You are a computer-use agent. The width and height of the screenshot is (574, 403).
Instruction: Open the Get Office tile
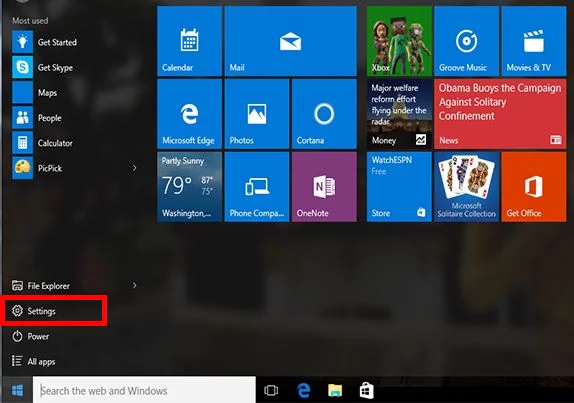click(534, 187)
